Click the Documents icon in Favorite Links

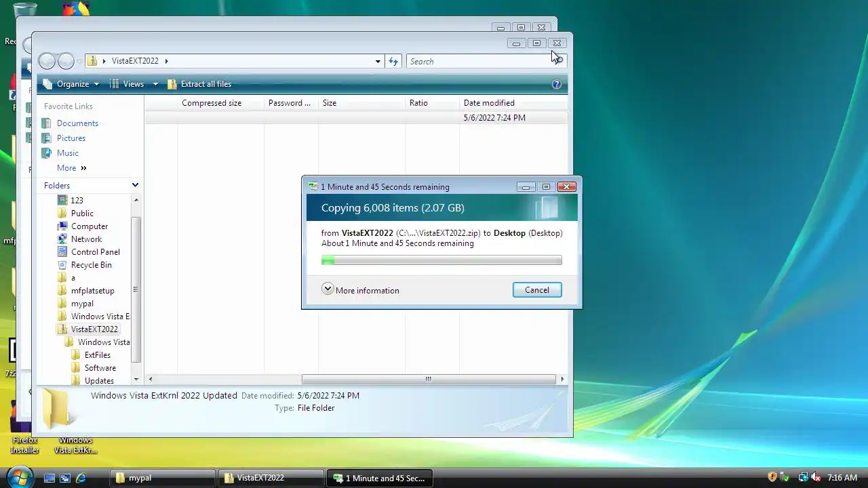[x=47, y=123]
